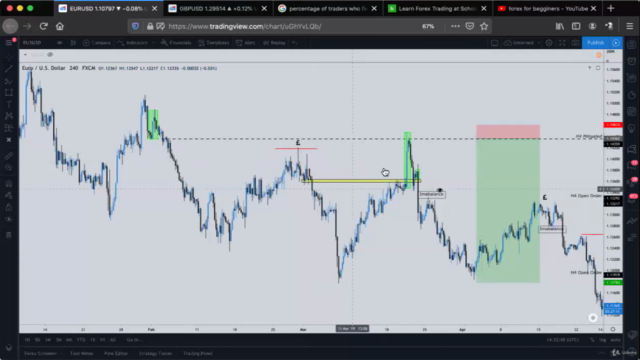Click the play stream button beside Publish
640x360 pixels.
616,42
